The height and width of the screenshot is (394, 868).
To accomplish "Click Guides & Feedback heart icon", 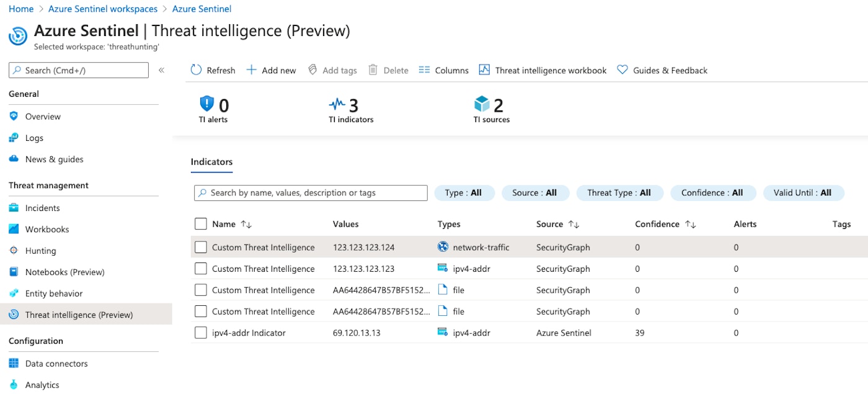I will tap(622, 70).
